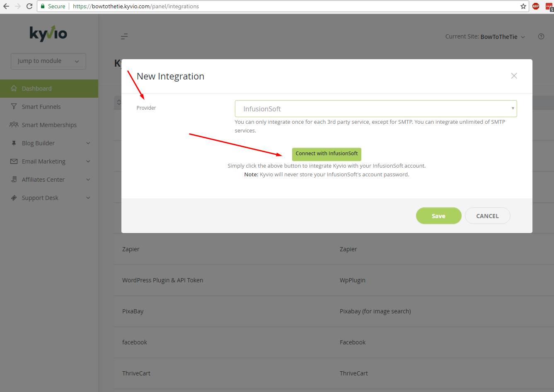This screenshot has height=392, width=554.
Task: Click the Blog Builder pin icon
Action: [14, 143]
